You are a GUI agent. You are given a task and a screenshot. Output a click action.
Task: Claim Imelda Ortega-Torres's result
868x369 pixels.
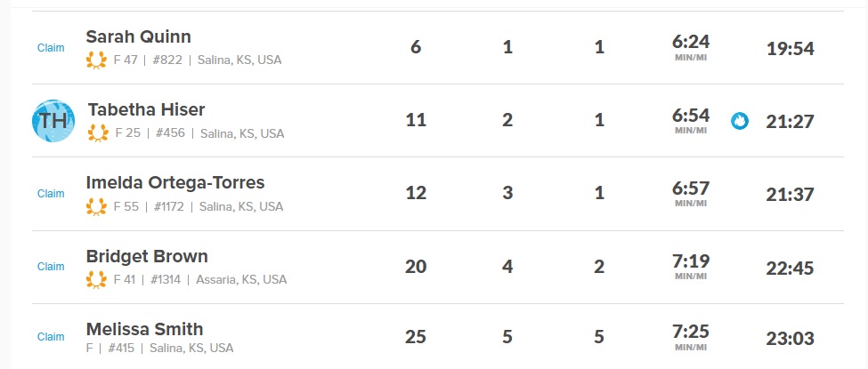click(x=51, y=194)
